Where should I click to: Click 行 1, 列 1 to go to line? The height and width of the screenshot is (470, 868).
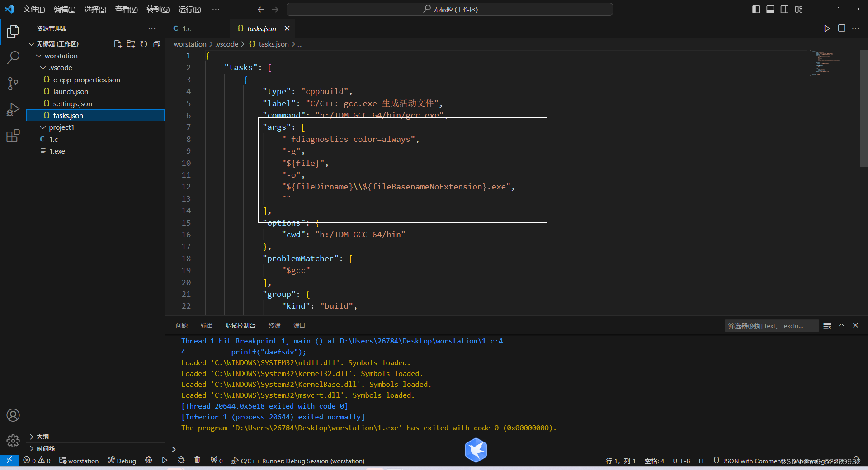pos(620,461)
